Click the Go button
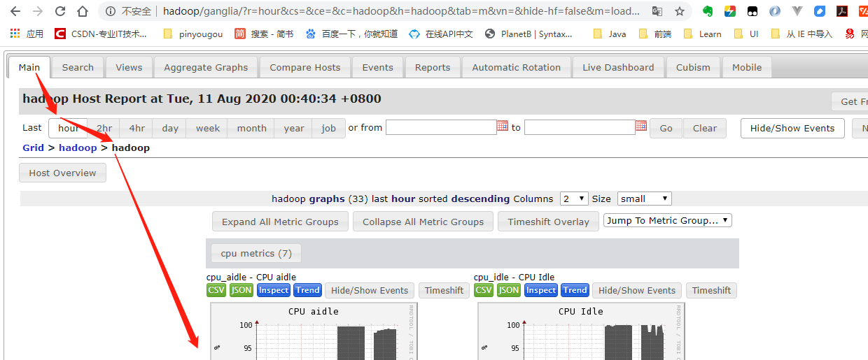This screenshot has height=360, width=868. click(x=666, y=128)
